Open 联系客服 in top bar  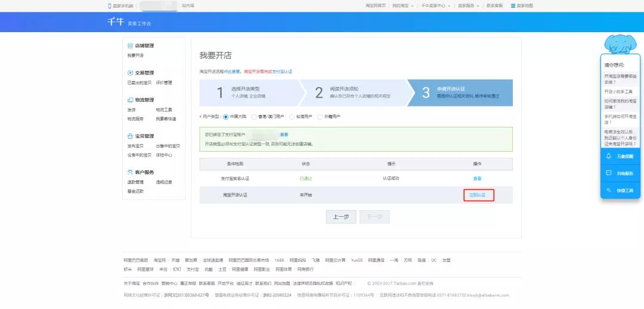pyautogui.click(x=494, y=6)
